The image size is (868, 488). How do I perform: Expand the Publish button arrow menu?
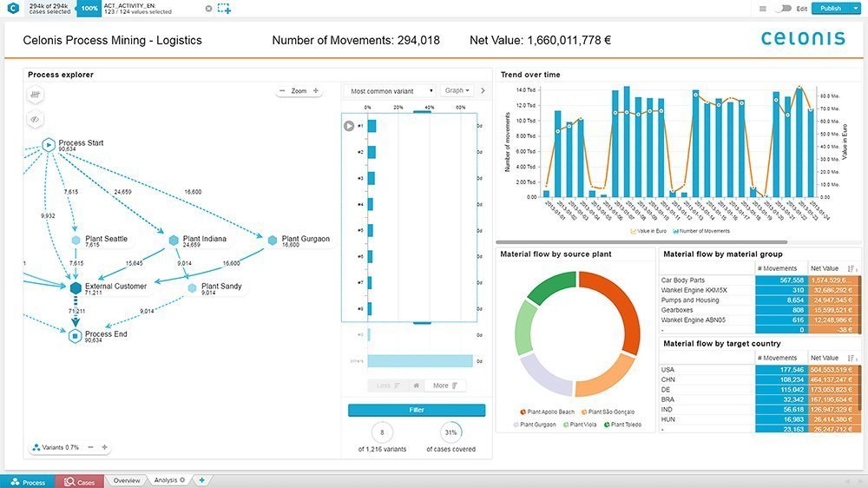(855, 9)
